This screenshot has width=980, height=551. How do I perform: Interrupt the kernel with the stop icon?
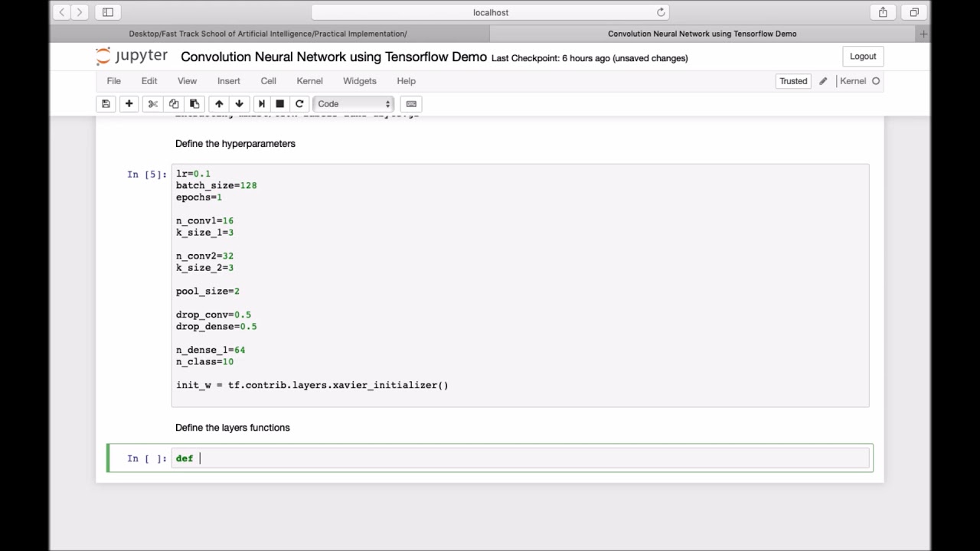pyautogui.click(x=280, y=104)
